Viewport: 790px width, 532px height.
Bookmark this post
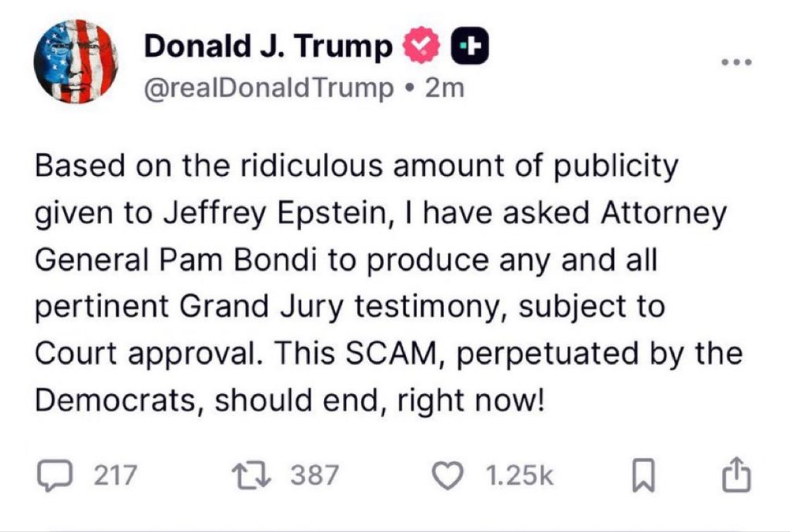pos(643,475)
